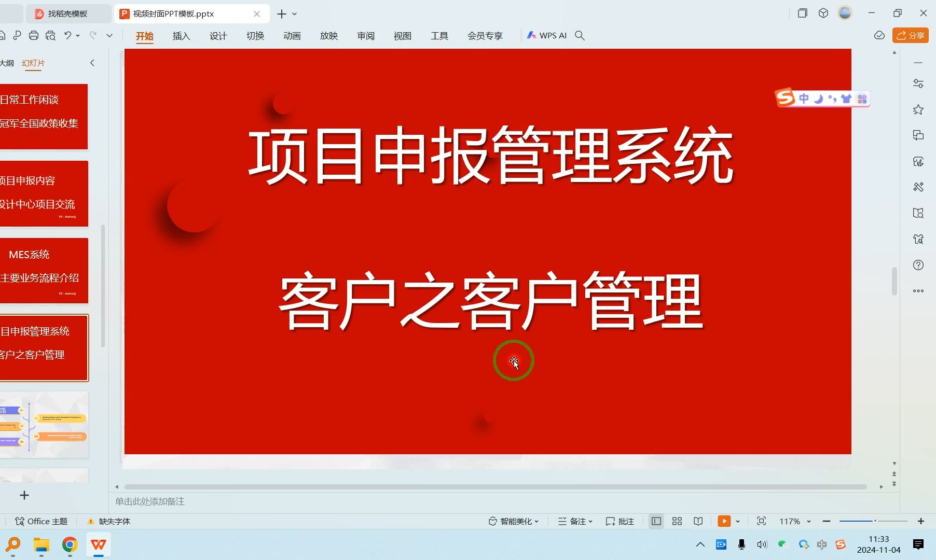Open help question mark icon in sidebar
Image resolution: width=936 pixels, height=560 pixels.
click(x=918, y=265)
